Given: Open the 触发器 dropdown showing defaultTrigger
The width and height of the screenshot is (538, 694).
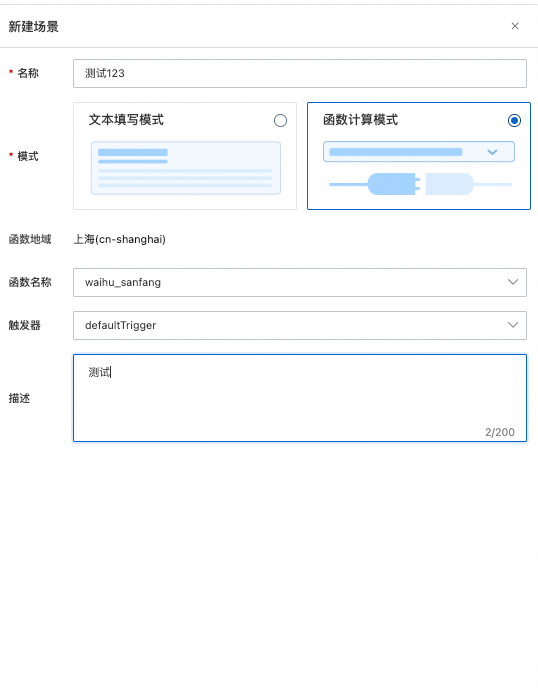Looking at the screenshot, I should coord(300,325).
